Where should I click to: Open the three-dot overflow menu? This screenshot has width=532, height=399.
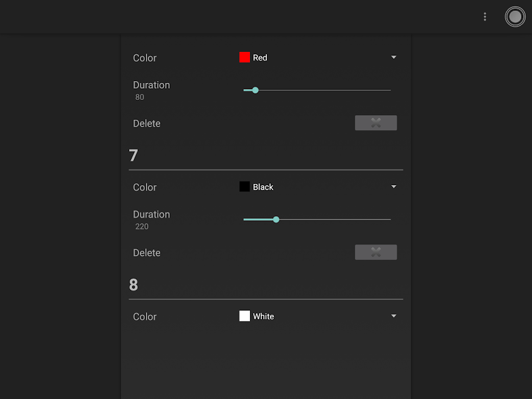(485, 17)
